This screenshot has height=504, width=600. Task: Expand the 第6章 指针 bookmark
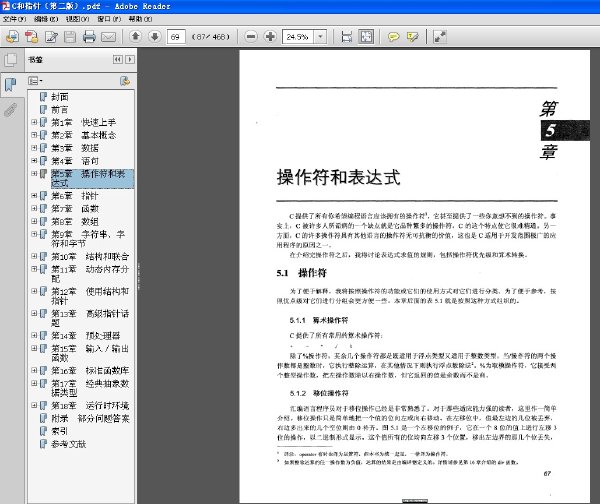[x=34, y=196]
